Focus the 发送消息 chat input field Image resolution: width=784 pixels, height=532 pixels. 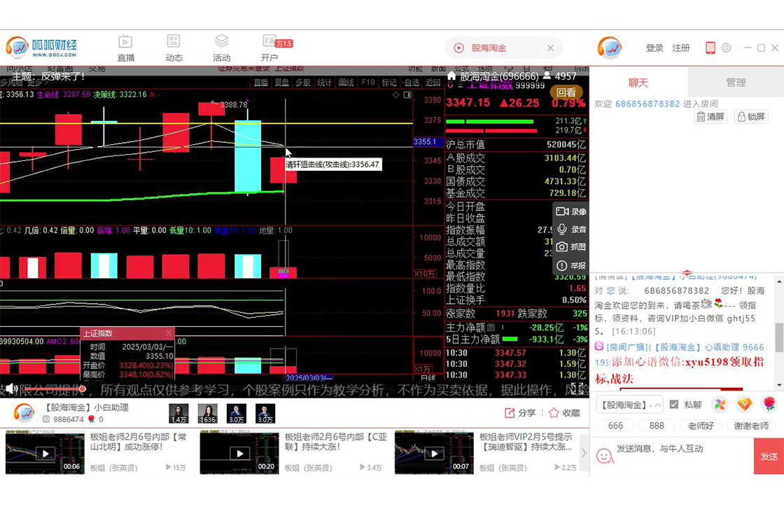(x=684, y=456)
